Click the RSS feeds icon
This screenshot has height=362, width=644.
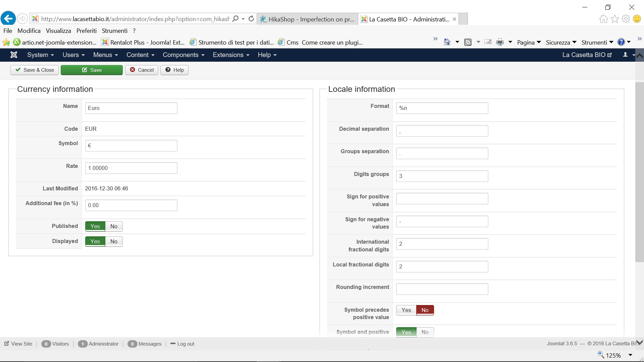[468, 42]
